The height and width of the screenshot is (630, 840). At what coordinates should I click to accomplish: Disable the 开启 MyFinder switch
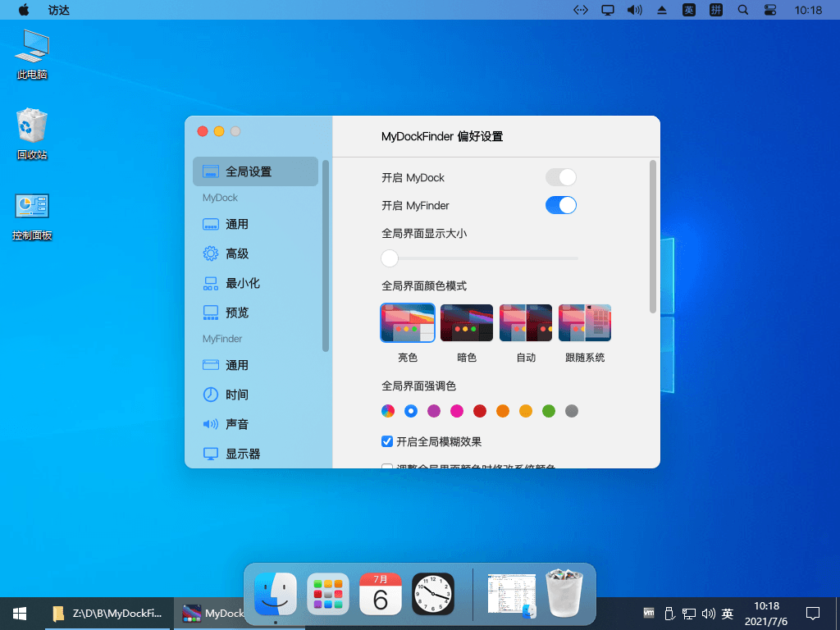(561, 205)
